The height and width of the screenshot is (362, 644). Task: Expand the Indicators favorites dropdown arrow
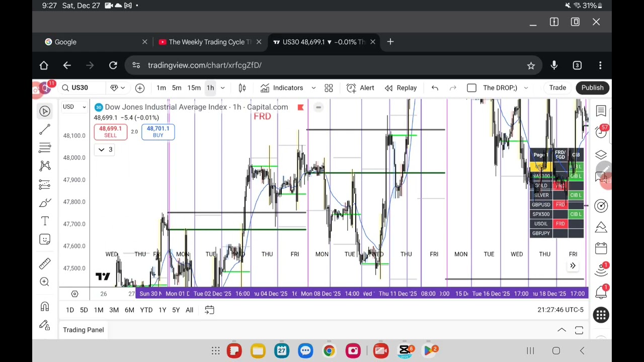[x=313, y=88]
